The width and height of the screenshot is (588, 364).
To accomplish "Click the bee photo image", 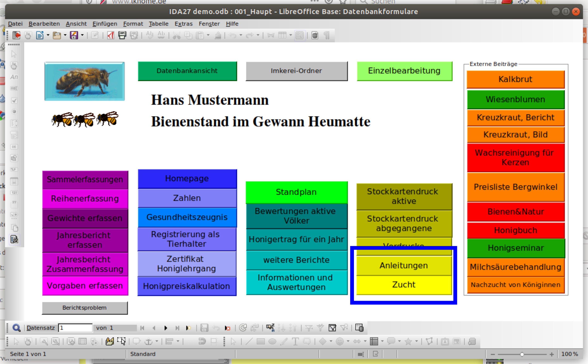I will [84, 81].
